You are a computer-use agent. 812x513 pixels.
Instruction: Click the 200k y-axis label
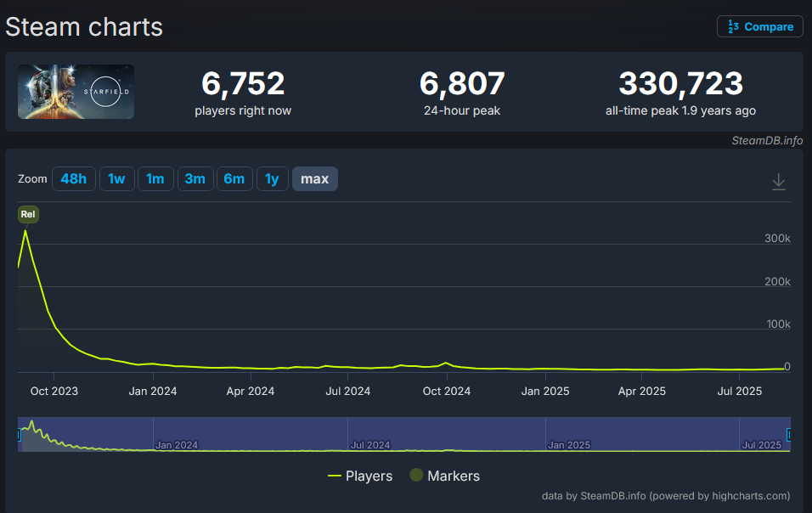pyautogui.click(x=777, y=282)
